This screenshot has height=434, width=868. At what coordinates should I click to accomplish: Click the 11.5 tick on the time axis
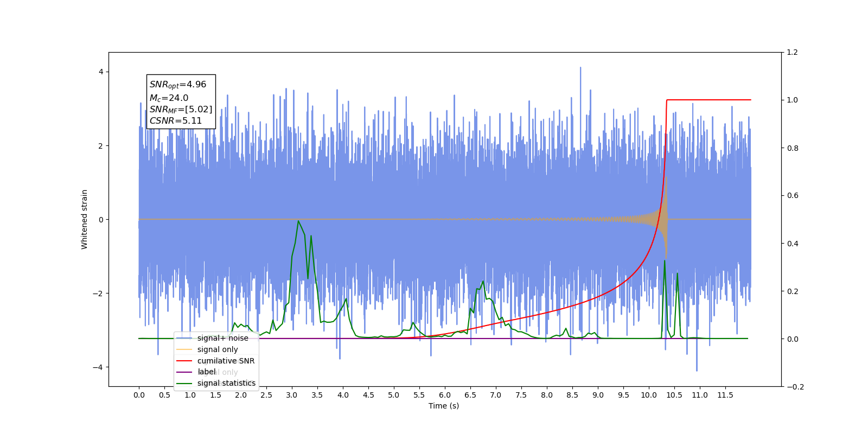click(725, 395)
